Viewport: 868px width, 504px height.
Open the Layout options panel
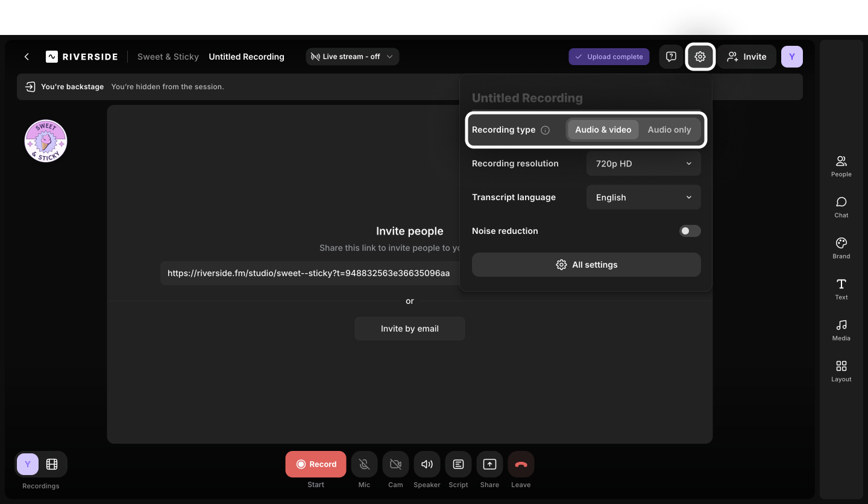(841, 371)
